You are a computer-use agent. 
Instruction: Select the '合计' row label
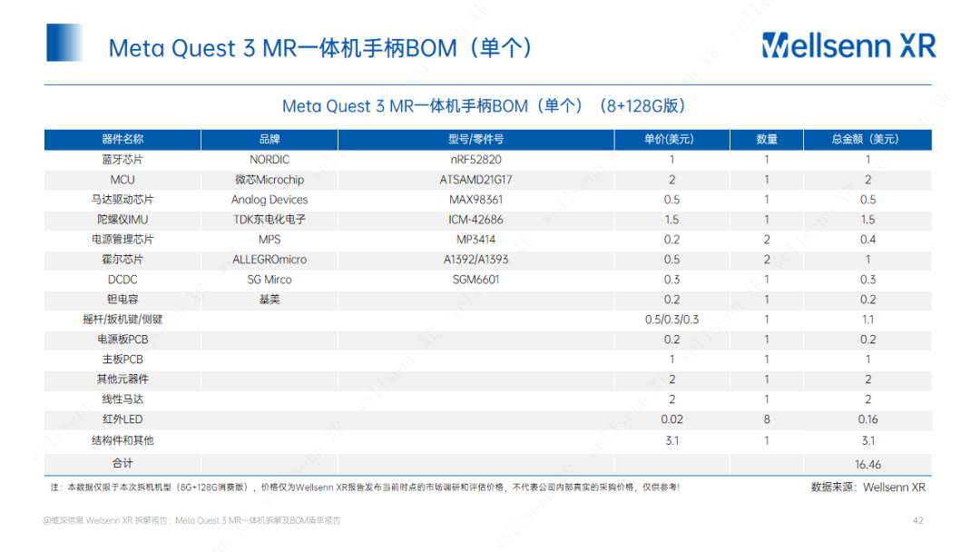[x=122, y=463]
